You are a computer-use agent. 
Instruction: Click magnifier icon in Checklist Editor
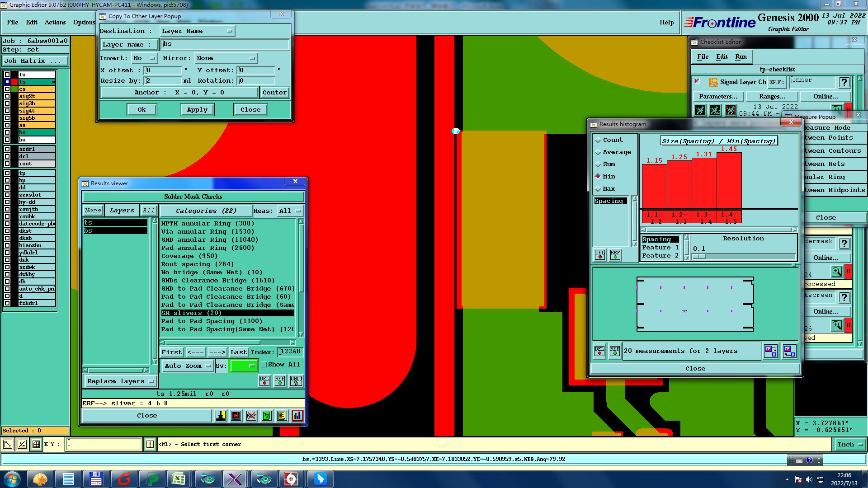click(836, 272)
